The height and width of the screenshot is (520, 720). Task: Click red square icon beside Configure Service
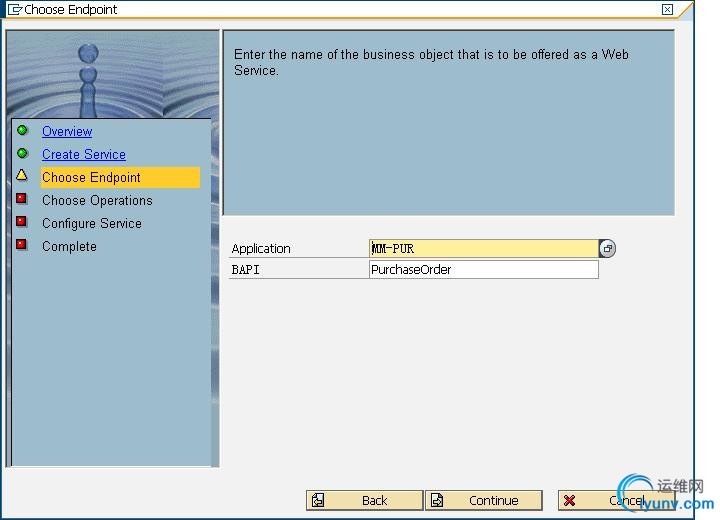22,221
